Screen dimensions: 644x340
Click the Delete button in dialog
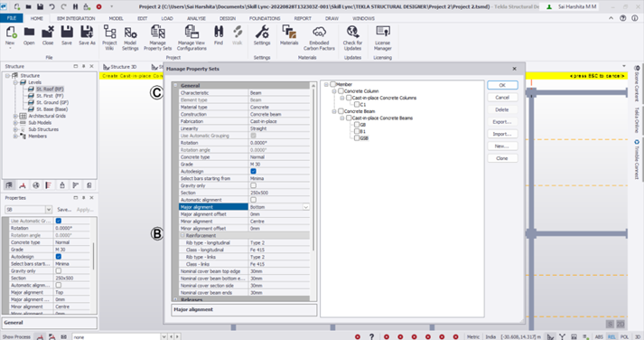click(x=502, y=109)
